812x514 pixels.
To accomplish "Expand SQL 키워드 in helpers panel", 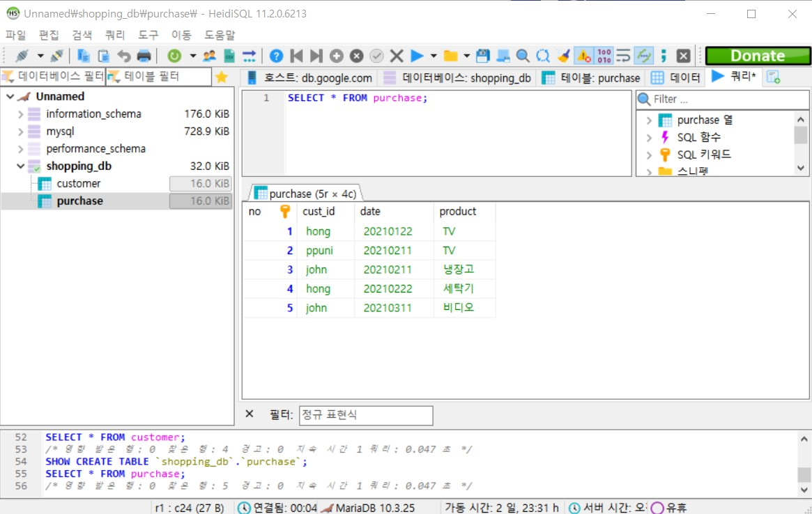I will pos(649,155).
